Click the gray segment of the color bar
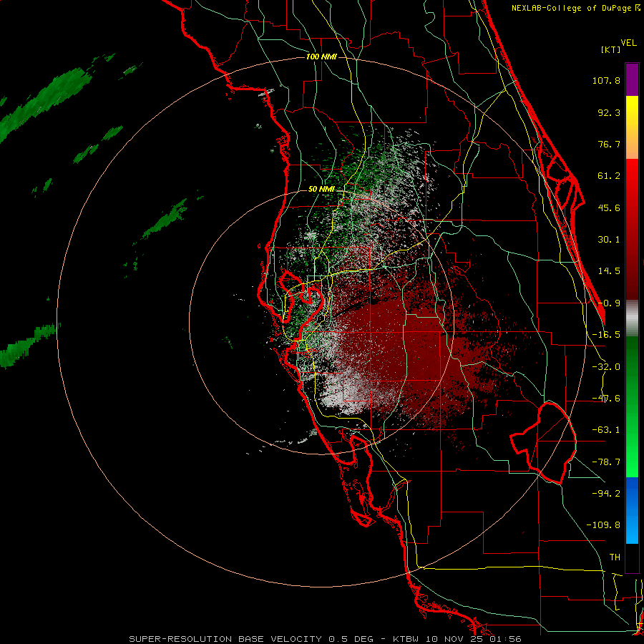This screenshot has height=644, width=644. [632, 318]
